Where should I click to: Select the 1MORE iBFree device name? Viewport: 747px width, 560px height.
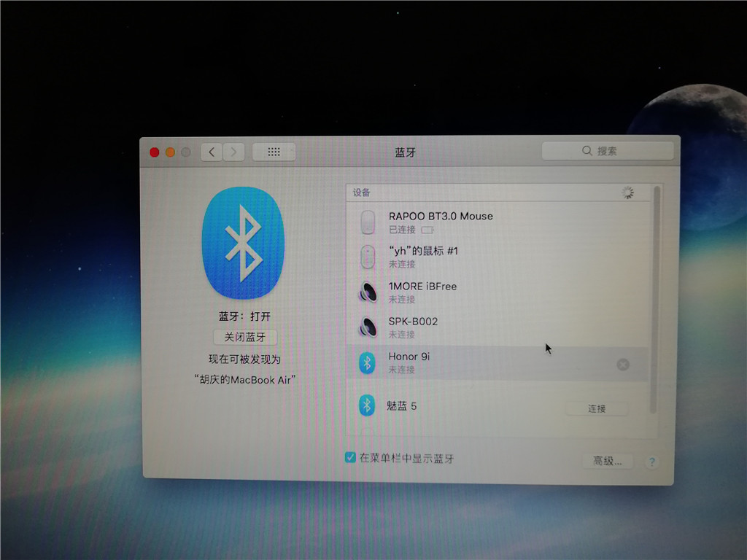click(x=422, y=287)
